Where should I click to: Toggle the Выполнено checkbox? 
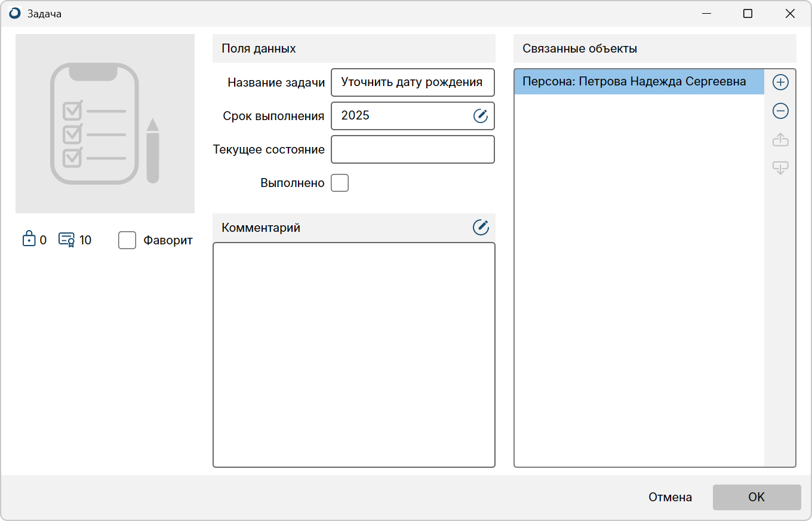(x=340, y=183)
